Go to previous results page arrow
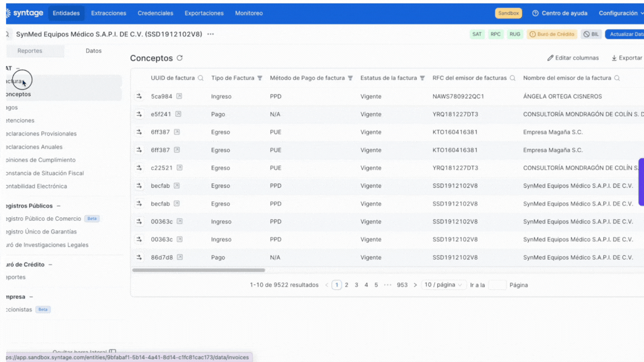The image size is (644, 362). pyautogui.click(x=326, y=285)
